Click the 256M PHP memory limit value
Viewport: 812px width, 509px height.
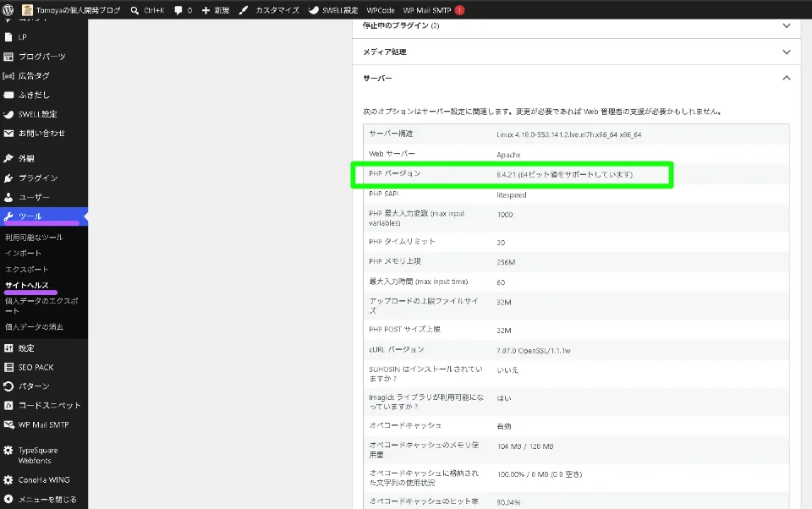pos(506,262)
